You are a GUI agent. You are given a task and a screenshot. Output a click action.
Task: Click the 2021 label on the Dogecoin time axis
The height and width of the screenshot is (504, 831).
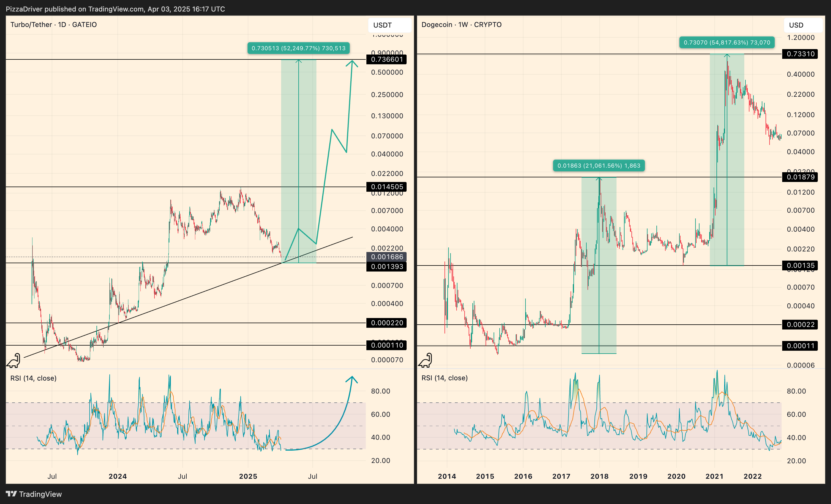pos(715,476)
